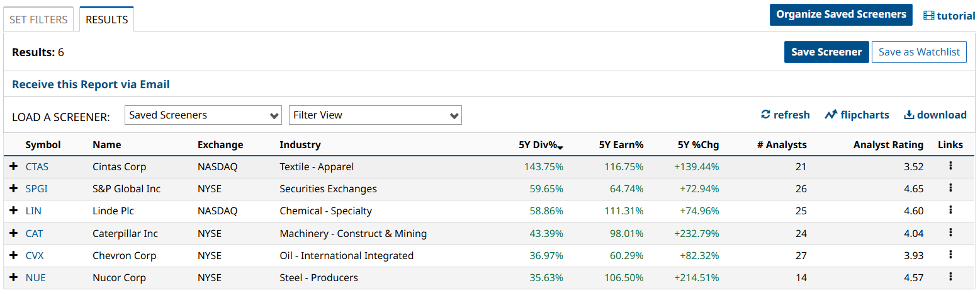Expand the CVX row details

coord(14,255)
